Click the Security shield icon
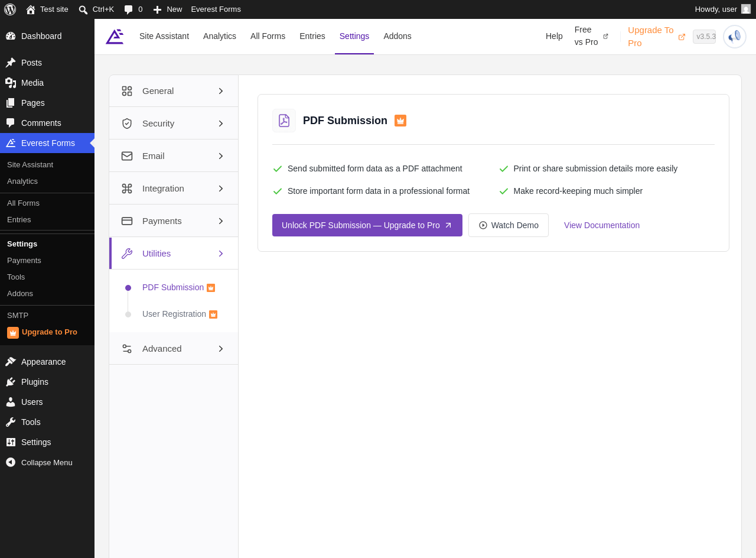The height and width of the screenshot is (558, 756). pos(127,124)
